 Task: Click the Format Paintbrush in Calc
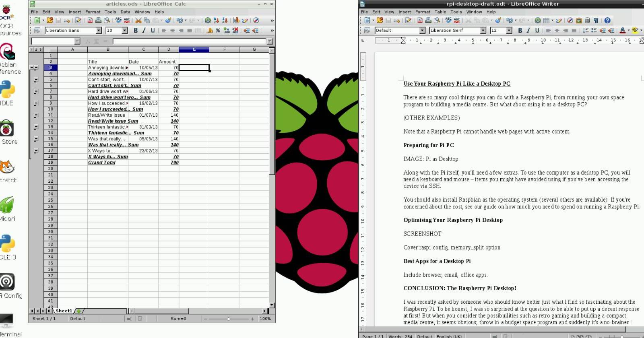[x=168, y=20]
